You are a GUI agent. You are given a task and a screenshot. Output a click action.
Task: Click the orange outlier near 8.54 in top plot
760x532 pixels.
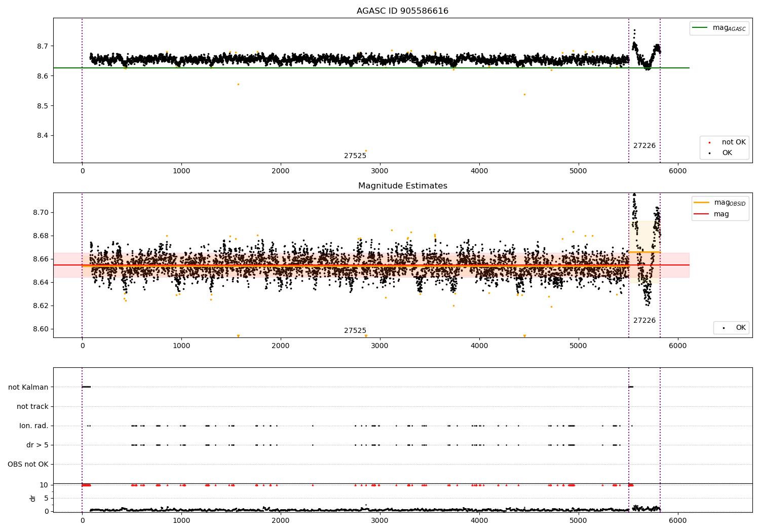[524, 94]
